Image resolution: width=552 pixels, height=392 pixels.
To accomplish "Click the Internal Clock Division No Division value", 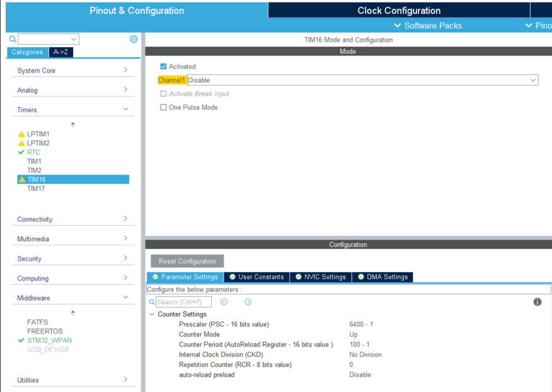I will click(365, 355).
